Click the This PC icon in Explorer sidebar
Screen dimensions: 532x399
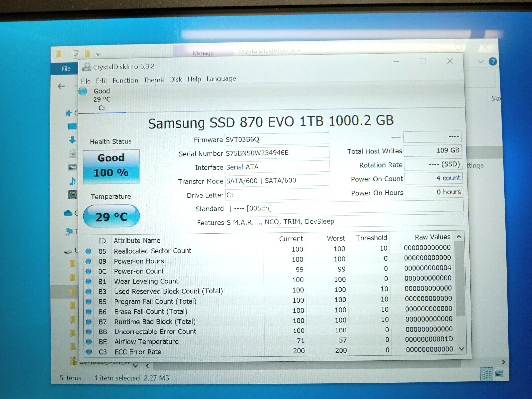69,231
